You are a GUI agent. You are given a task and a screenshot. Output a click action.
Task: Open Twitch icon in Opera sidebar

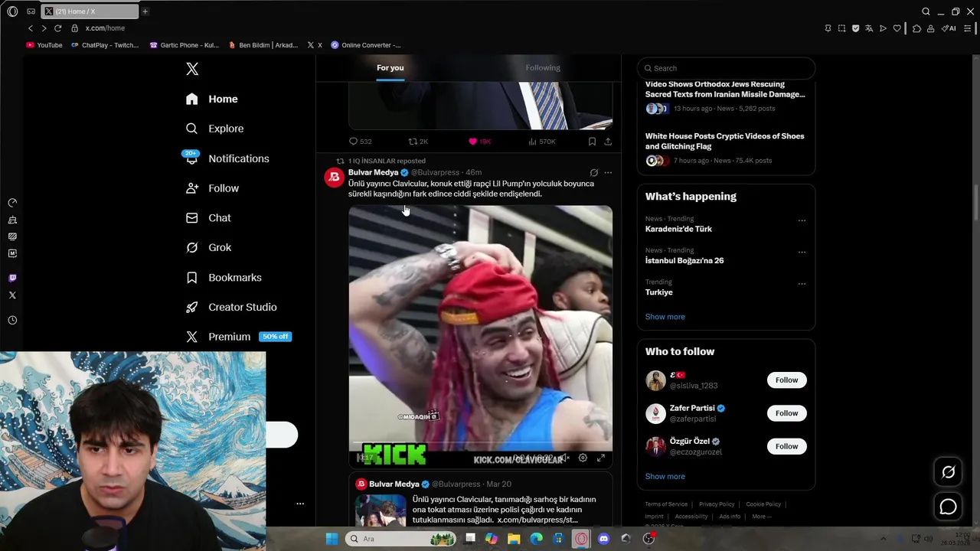click(12, 279)
